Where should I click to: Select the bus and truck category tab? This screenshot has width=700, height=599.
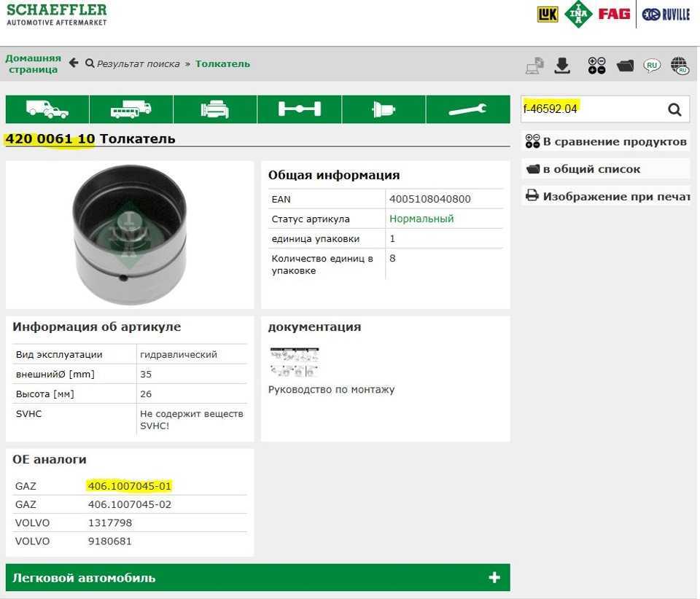131,109
